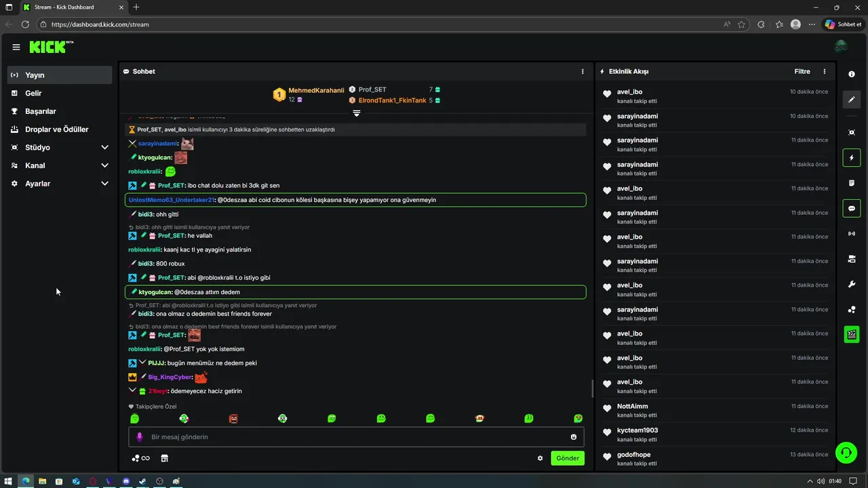The image size is (868, 488).
Task: Click the browser address bar
Action: pos(380,24)
